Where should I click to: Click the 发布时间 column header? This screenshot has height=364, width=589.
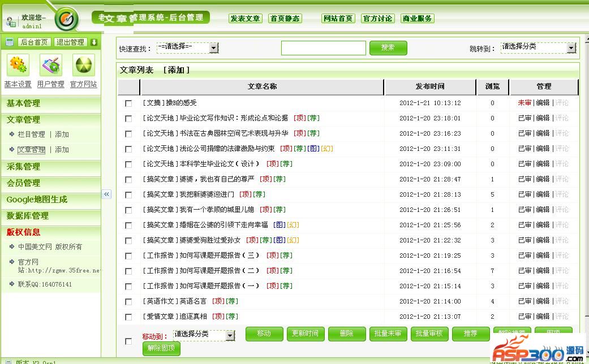click(x=430, y=86)
